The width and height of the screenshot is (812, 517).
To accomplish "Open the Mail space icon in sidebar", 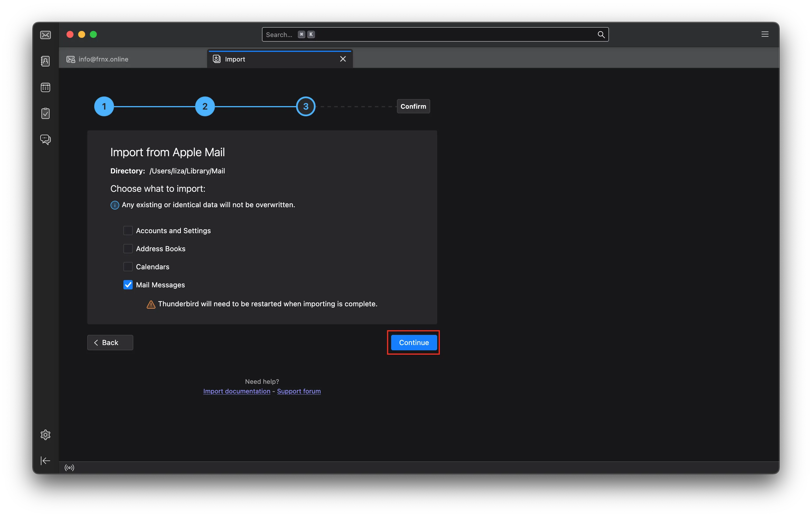I will pos(45,35).
